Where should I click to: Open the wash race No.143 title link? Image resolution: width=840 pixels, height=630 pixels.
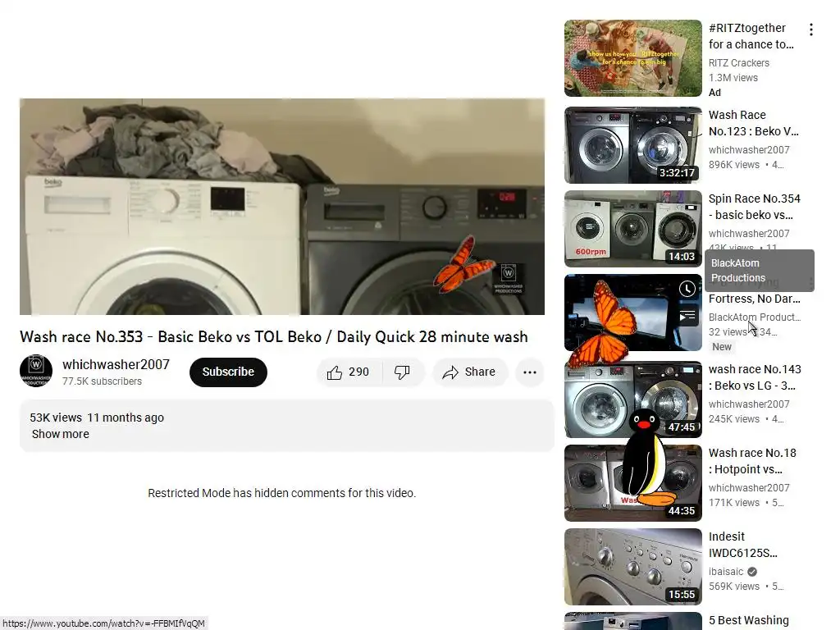click(x=755, y=377)
